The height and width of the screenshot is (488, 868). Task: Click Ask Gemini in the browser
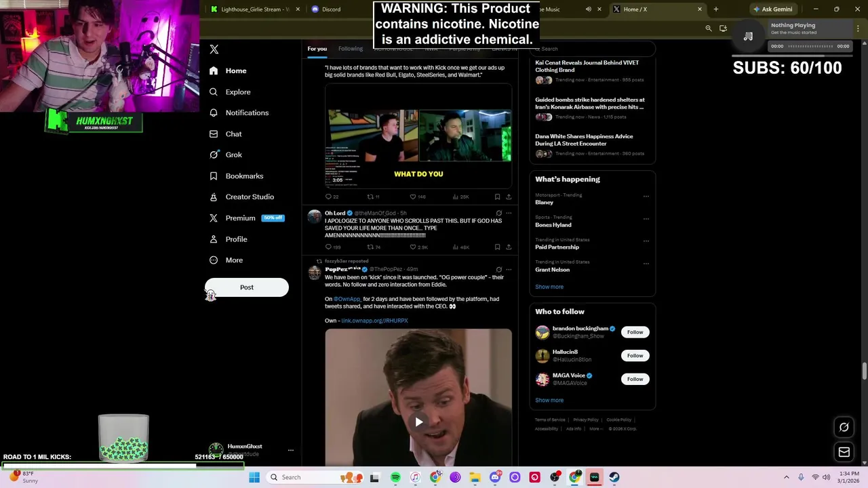pos(772,9)
